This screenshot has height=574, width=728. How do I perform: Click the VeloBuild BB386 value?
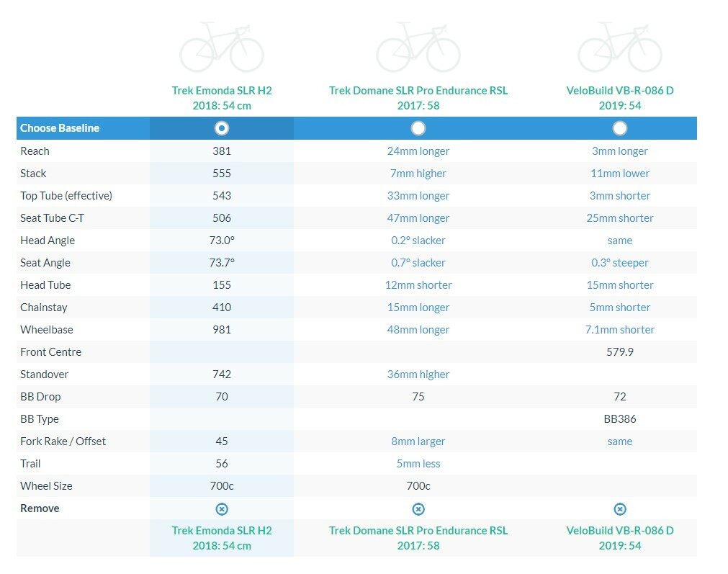click(620, 419)
